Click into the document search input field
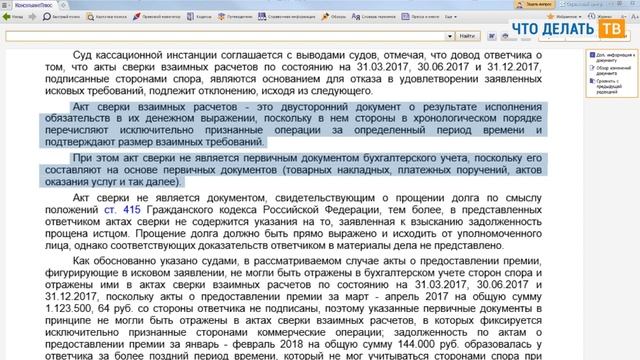Viewport: 640px width, 360px height. 225,36
